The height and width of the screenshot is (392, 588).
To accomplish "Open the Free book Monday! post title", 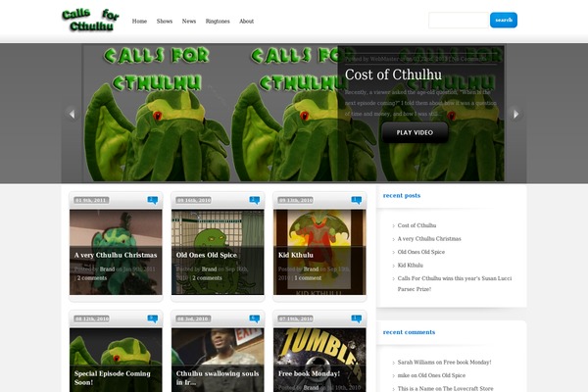I will coord(309,373).
